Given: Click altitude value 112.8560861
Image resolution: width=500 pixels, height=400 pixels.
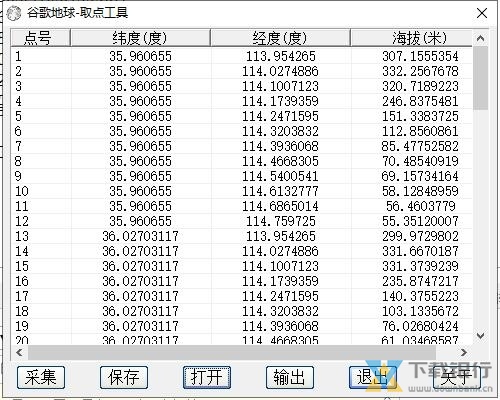Looking at the screenshot, I should click(420, 131).
